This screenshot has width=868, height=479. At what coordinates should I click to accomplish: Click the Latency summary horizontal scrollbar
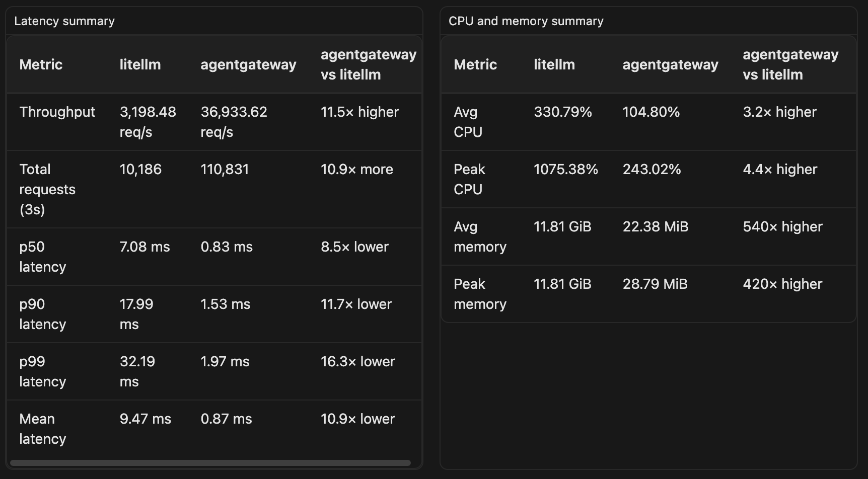[x=210, y=463]
